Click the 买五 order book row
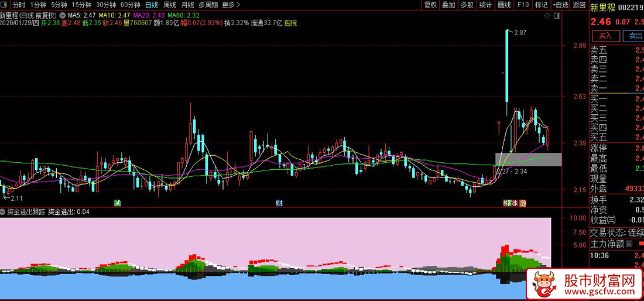This screenshot has height=301, width=644. coord(617,137)
